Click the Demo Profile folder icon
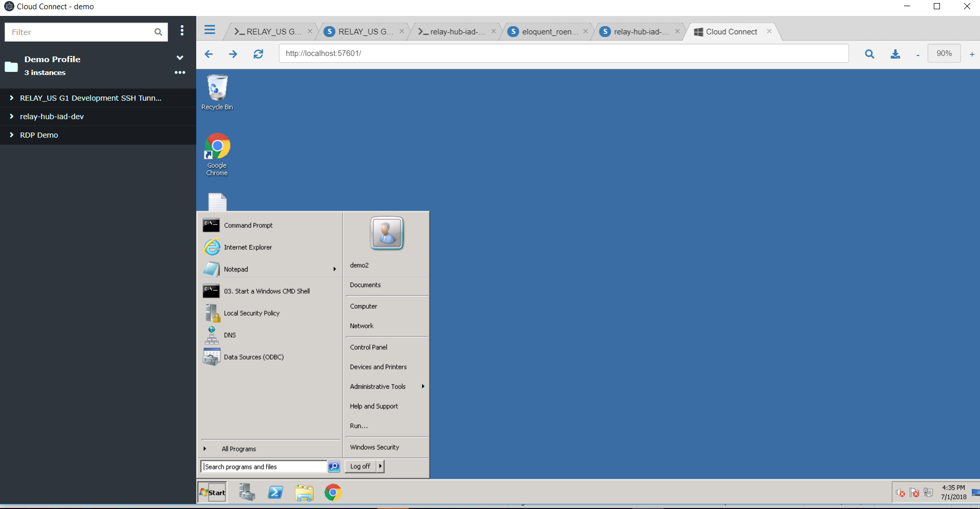 [x=11, y=67]
